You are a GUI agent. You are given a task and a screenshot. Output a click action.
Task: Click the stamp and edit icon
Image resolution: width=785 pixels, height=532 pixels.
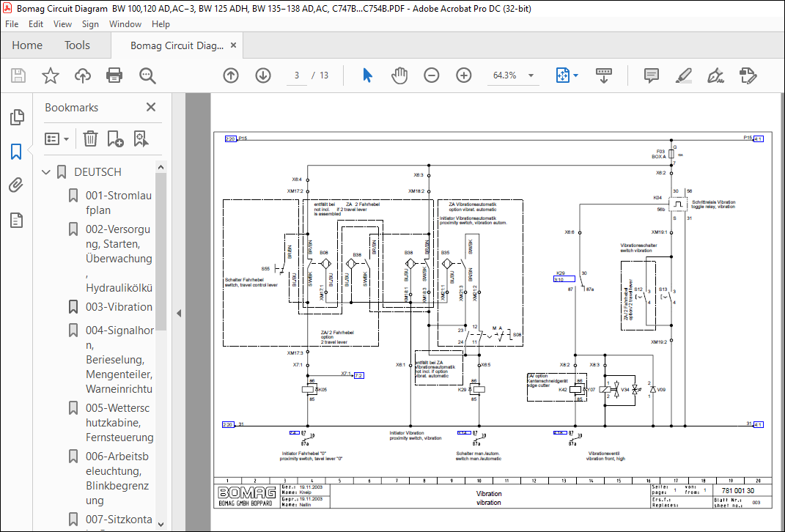pos(748,75)
